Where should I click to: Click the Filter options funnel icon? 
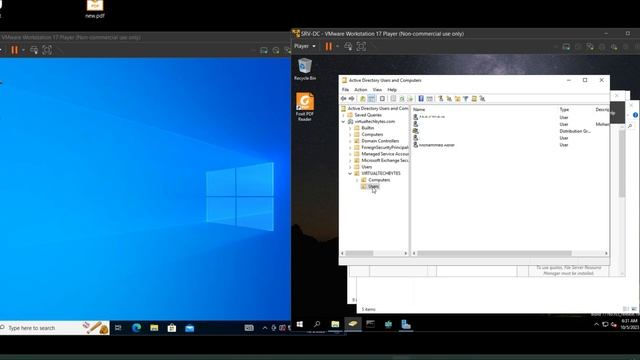coord(466,99)
